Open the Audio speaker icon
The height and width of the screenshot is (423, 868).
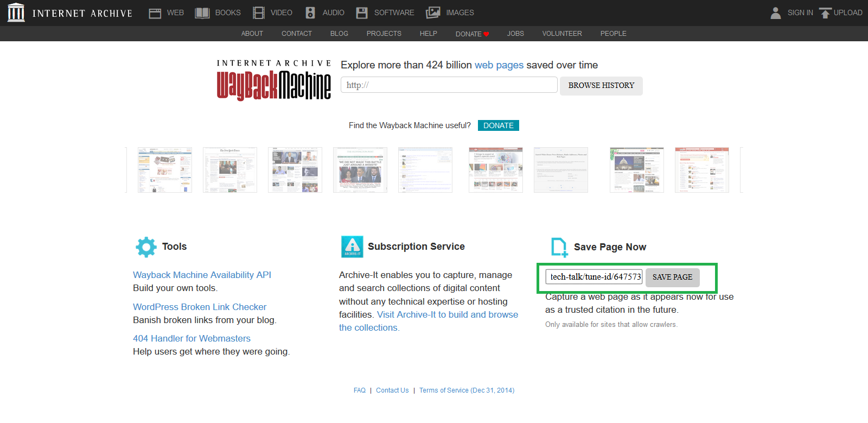310,13
